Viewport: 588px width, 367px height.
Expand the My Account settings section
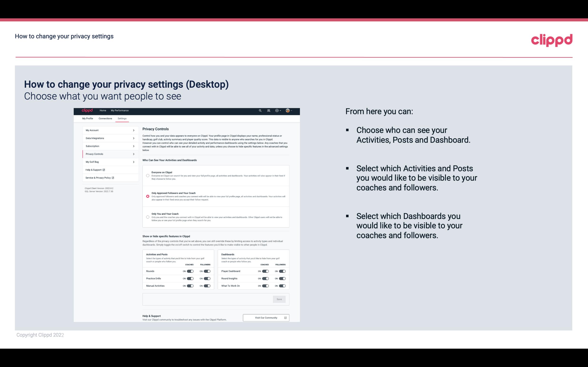pos(108,130)
